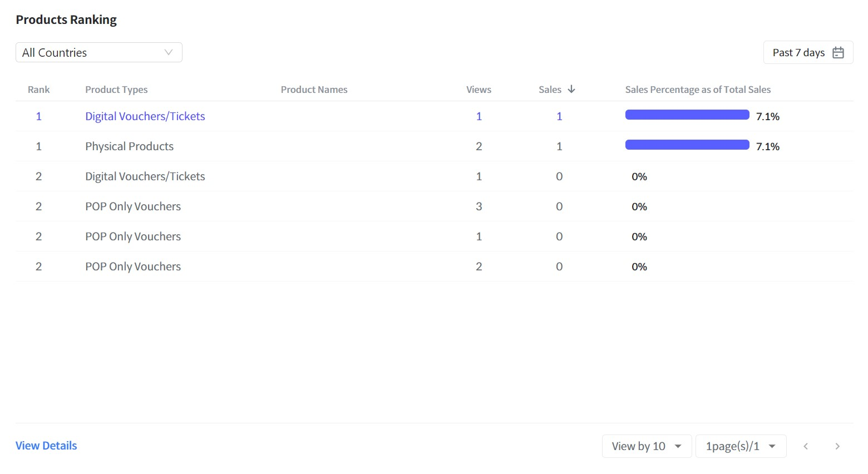Viewport: 868px width, 474px height.
Task: Open the highlighted Digital Vouchers/Tickets row
Action: pyautogui.click(x=434, y=116)
